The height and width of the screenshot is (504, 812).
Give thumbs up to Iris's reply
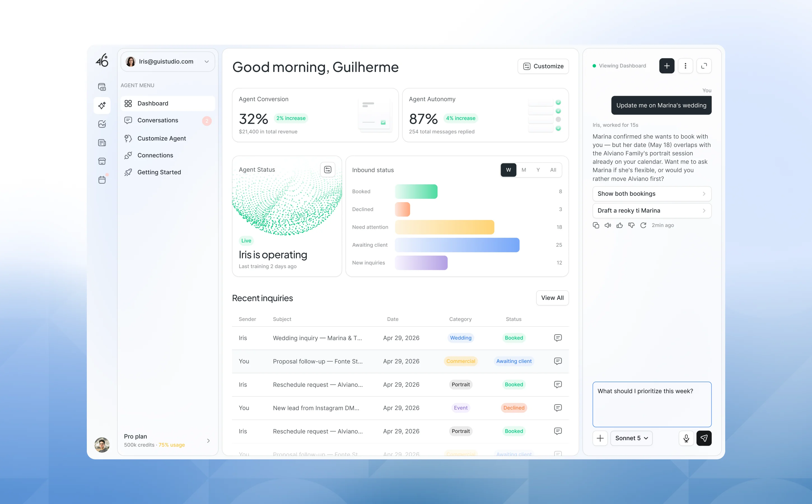pyautogui.click(x=620, y=225)
